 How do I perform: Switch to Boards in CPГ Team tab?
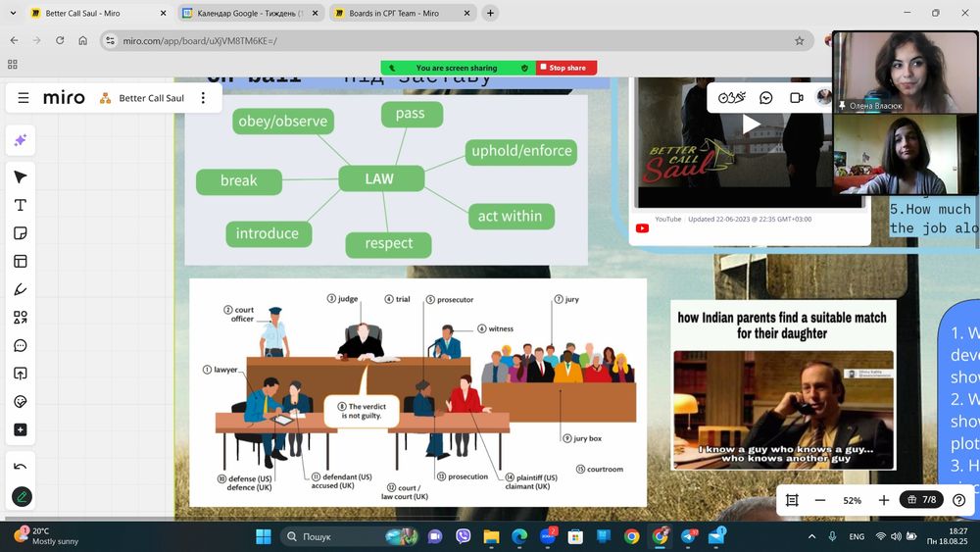click(x=403, y=13)
